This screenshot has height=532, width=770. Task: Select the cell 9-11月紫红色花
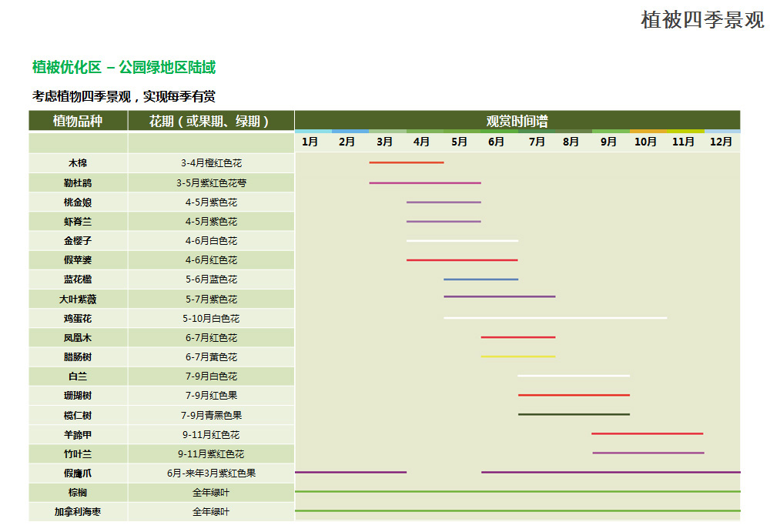211,454
